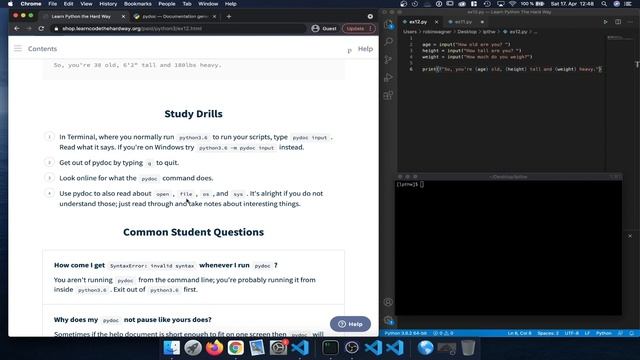This screenshot has width=640, height=360.
Task: Open Wi-Fi status in menu bar
Action: pos(513,4)
